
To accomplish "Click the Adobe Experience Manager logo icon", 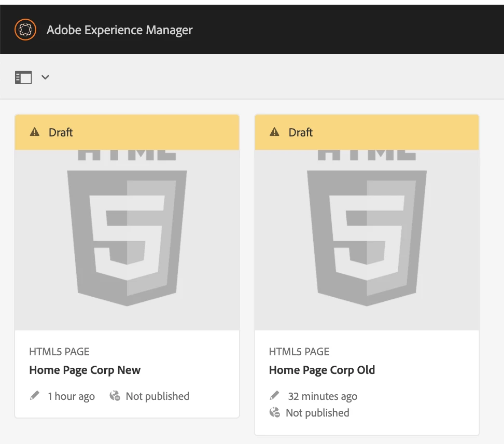I will click(x=25, y=30).
